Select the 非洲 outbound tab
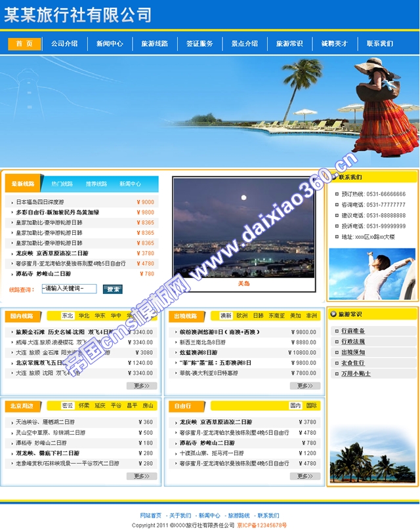This screenshot has height=530, width=420. [x=312, y=316]
